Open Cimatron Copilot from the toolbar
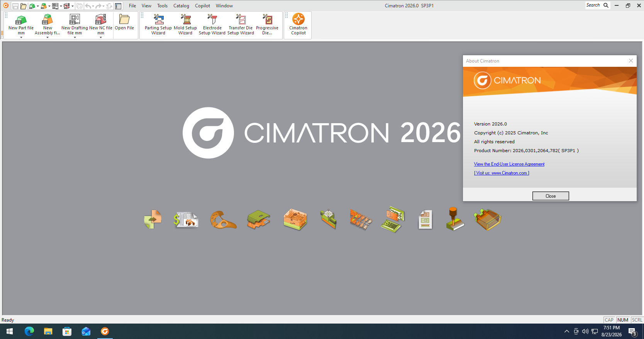Screen dimensions: 644x339 [x=298, y=25]
